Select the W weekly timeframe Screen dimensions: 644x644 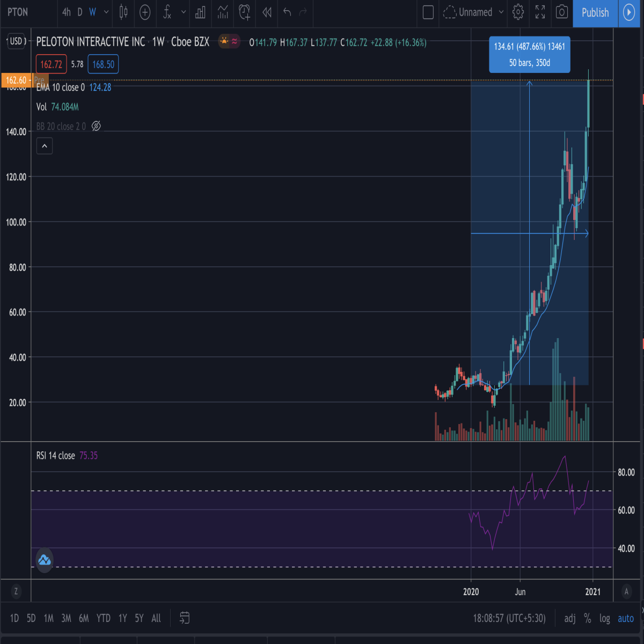click(93, 12)
